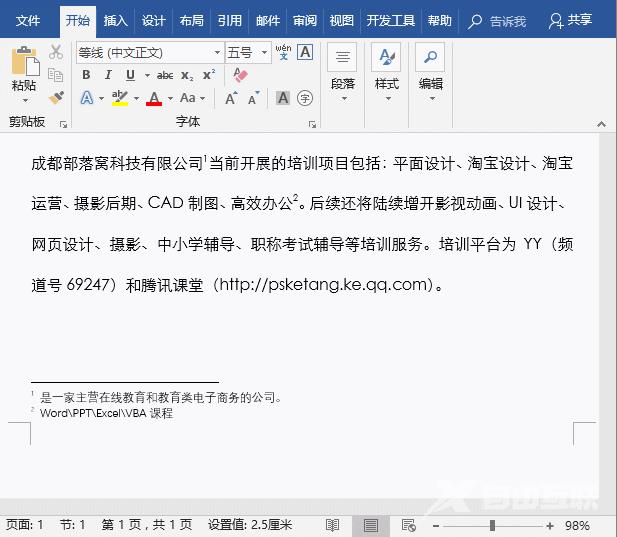
Task: Open the font size dropdown 五号
Action: [248, 52]
